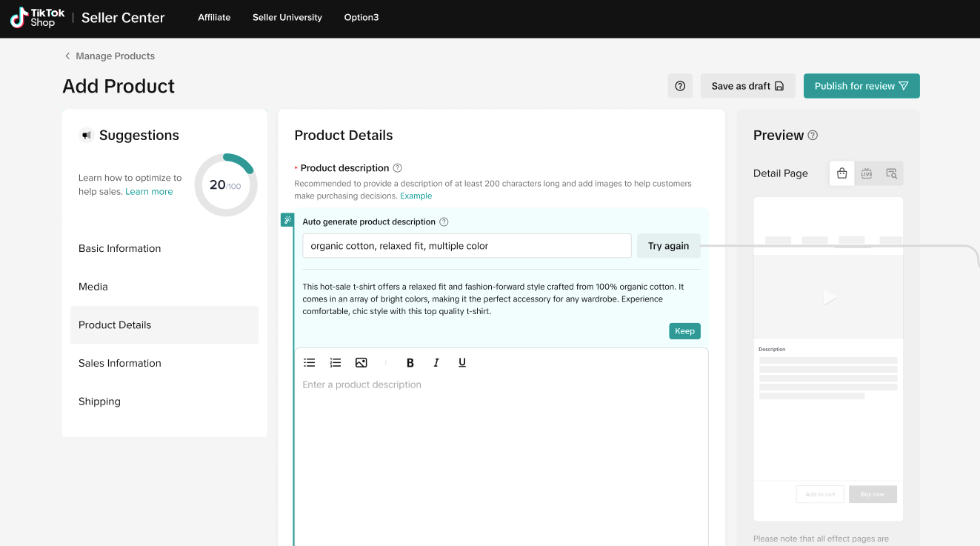Image resolution: width=980 pixels, height=546 pixels.
Task: Toggle underline text formatting
Action: (x=462, y=362)
